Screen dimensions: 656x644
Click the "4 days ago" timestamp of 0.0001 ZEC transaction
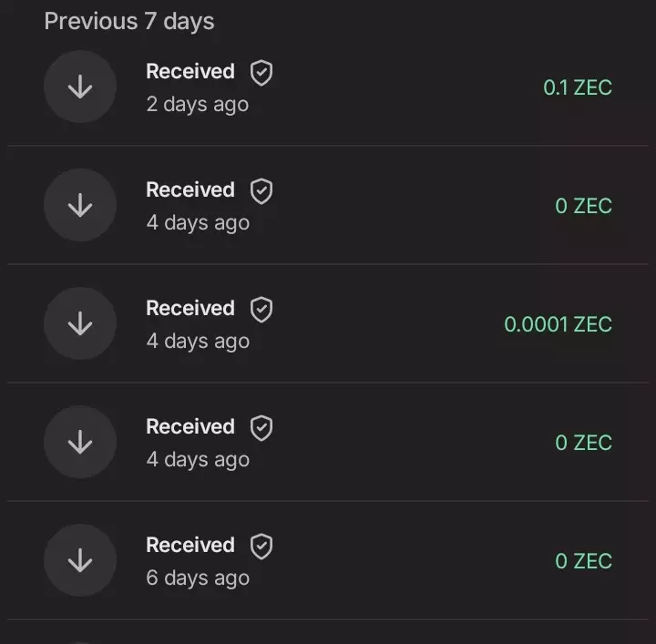(198, 342)
